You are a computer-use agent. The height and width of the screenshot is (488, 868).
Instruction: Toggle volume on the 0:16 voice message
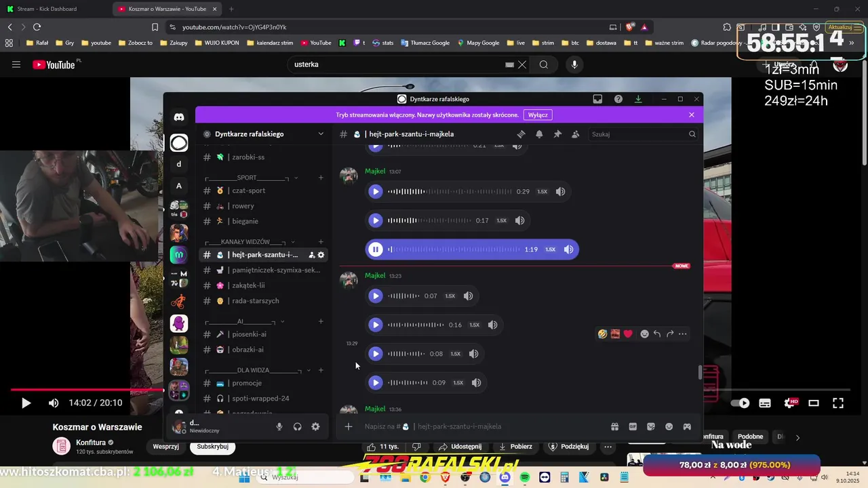[492, 325]
